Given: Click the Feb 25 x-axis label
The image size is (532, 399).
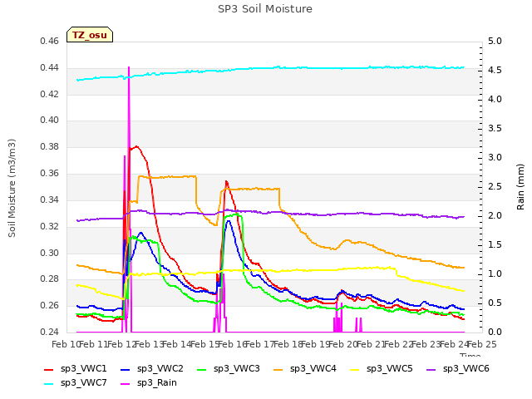Looking at the screenshot, I should [x=482, y=344].
